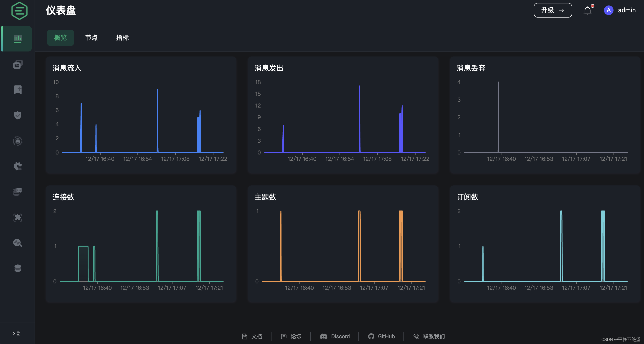
Task: Open the Connections page from sidebar
Action: 17,64
